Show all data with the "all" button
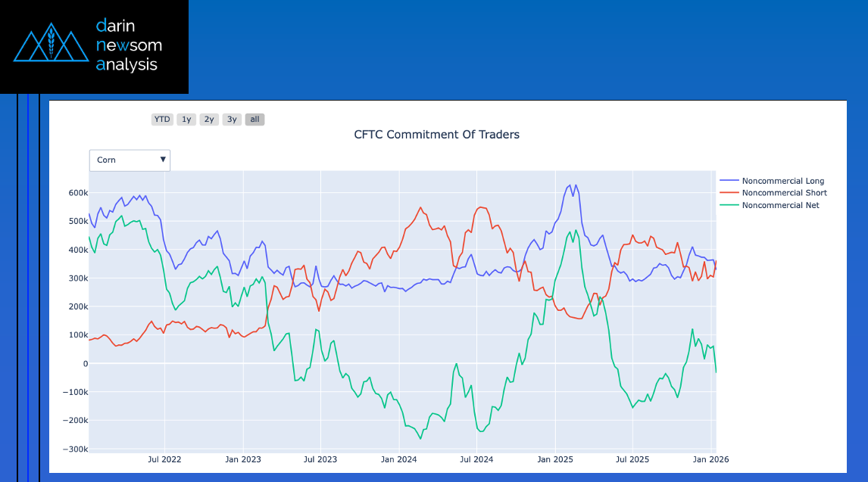This screenshot has height=482, width=868. tap(254, 120)
